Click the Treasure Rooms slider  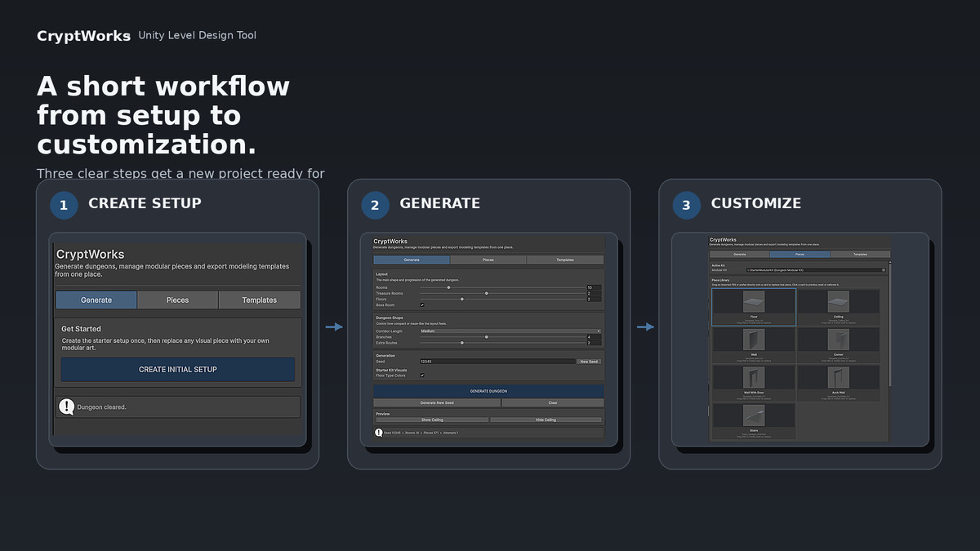(502, 293)
